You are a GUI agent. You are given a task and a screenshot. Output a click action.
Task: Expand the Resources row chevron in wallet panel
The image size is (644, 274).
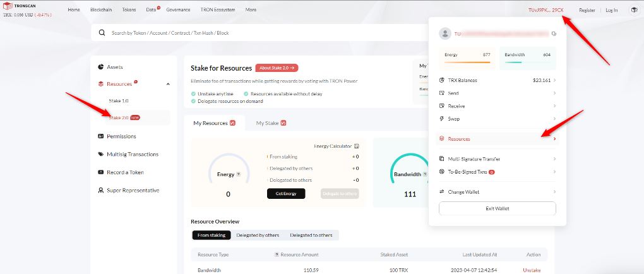pyautogui.click(x=554, y=139)
